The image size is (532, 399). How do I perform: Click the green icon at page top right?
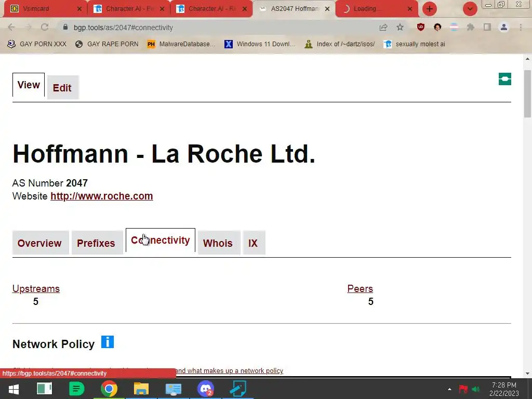(x=505, y=79)
